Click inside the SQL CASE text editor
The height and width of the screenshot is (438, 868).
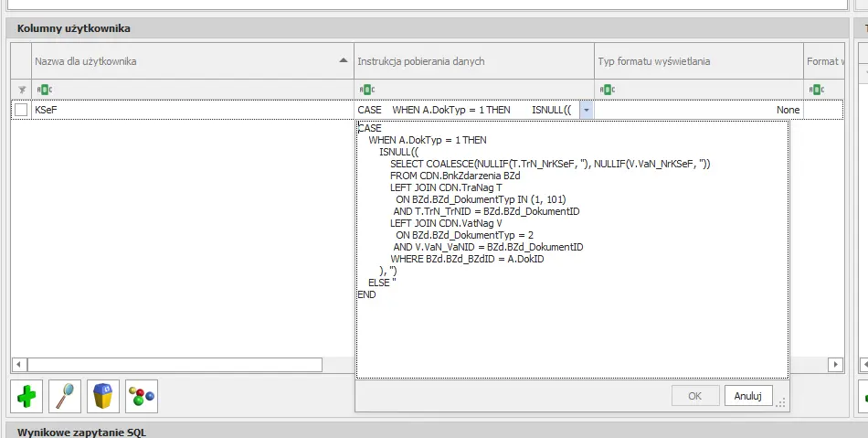point(572,250)
